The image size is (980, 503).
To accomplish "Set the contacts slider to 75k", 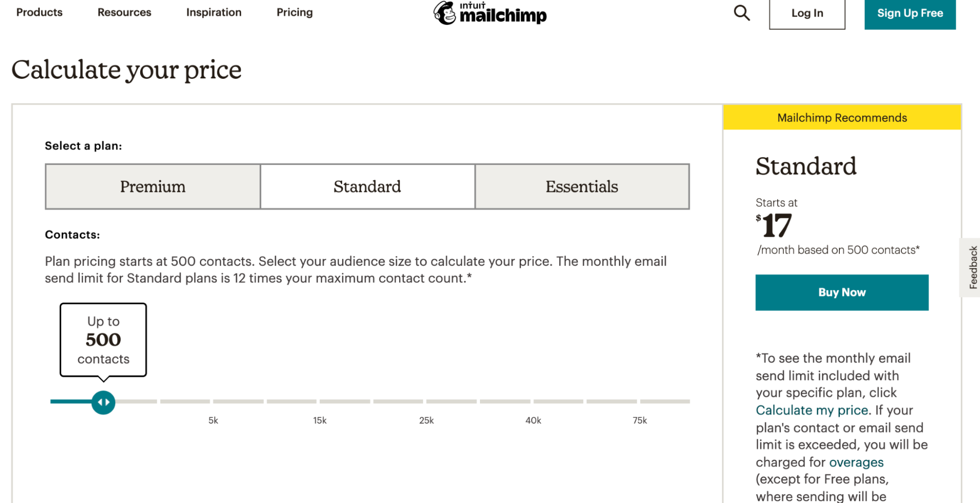I will coord(640,402).
